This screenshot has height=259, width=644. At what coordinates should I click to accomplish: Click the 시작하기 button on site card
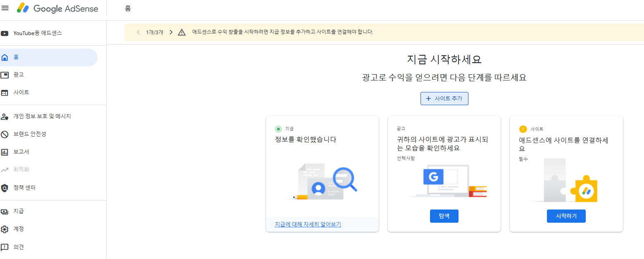(x=566, y=216)
